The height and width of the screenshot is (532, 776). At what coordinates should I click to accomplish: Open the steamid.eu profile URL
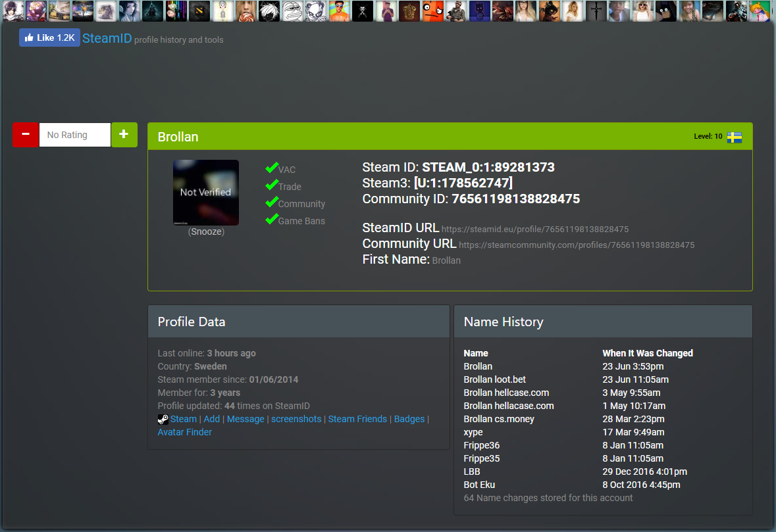pos(535,230)
